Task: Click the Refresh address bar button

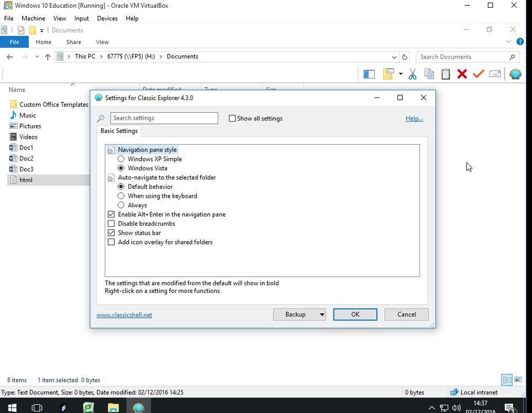Action: click(x=405, y=57)
